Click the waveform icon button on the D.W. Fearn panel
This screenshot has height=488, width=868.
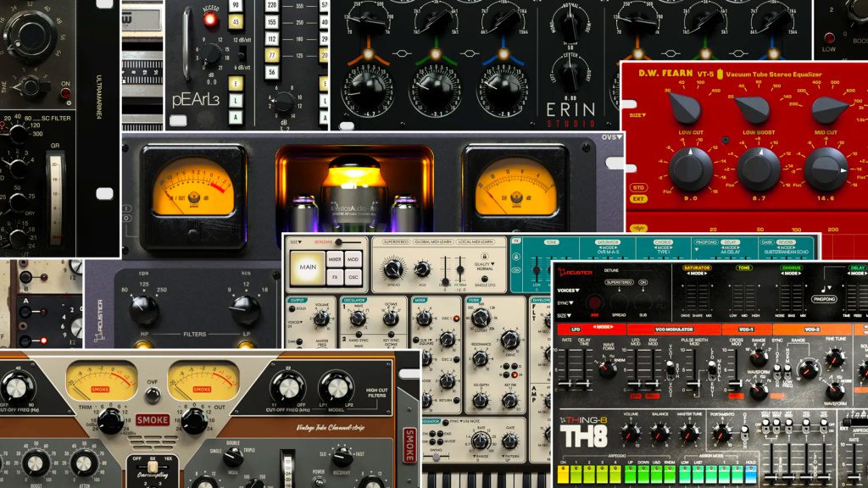tap(638, 228)
